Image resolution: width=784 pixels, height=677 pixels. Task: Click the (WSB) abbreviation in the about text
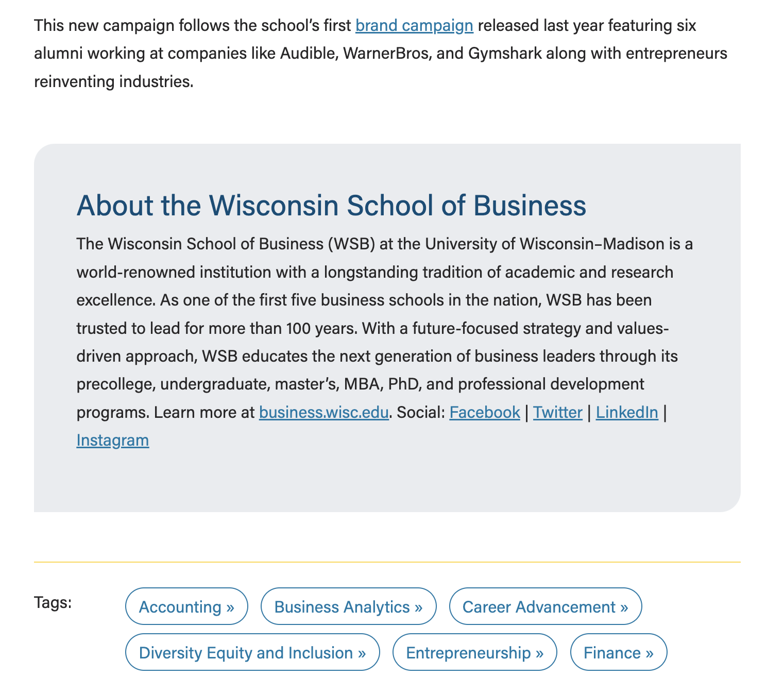pos(351,244)
